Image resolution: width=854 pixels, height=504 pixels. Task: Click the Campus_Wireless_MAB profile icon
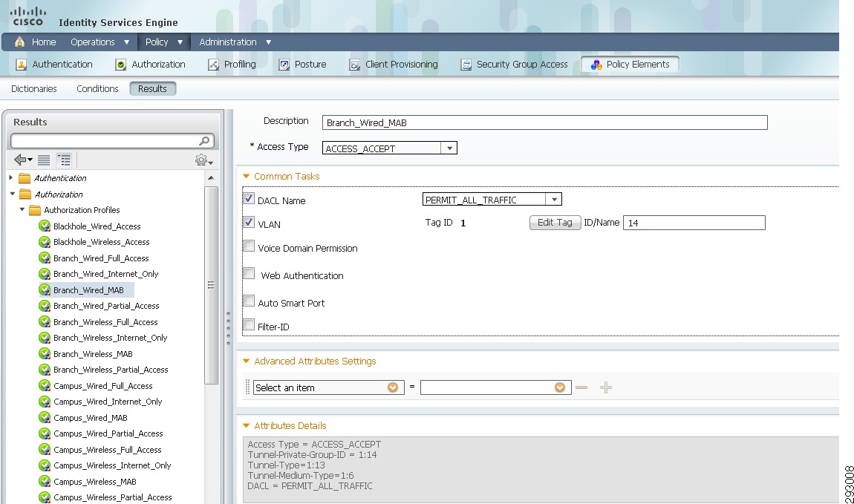point(45,482)
